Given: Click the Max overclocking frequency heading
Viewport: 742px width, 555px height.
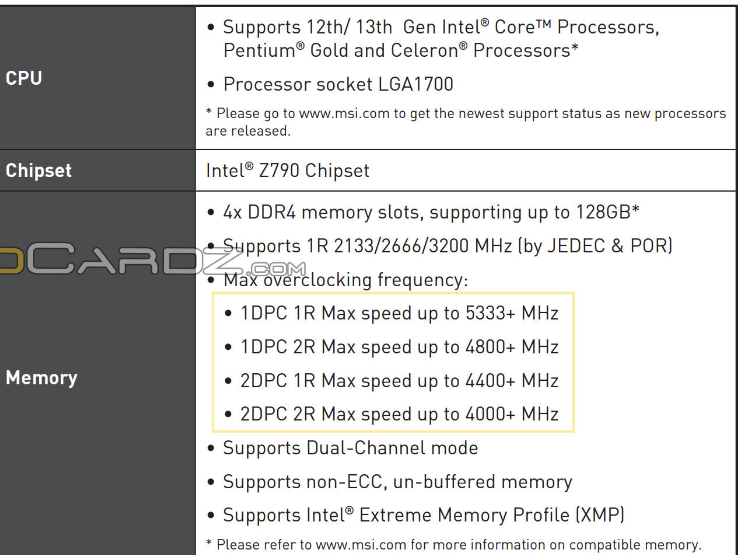Looking at the screenshot, I should coord(345,280).
